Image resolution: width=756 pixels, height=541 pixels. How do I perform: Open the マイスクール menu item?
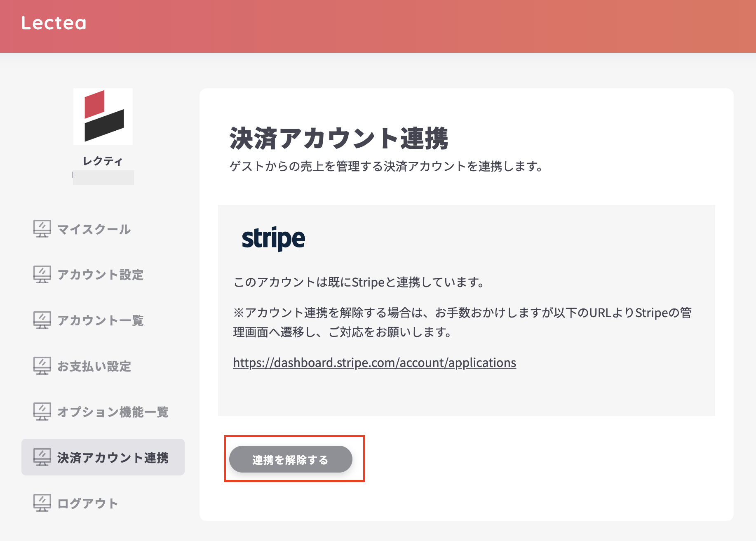[94, 229]
